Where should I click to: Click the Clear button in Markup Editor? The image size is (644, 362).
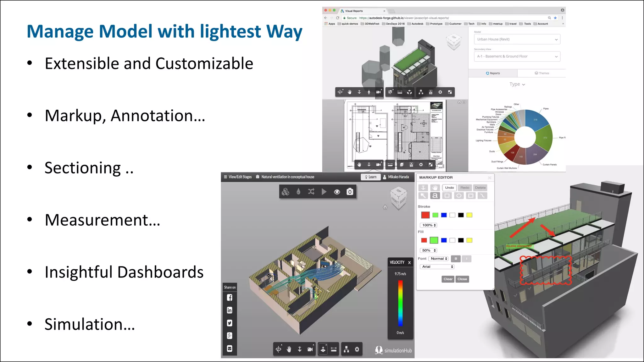(448, 279)
